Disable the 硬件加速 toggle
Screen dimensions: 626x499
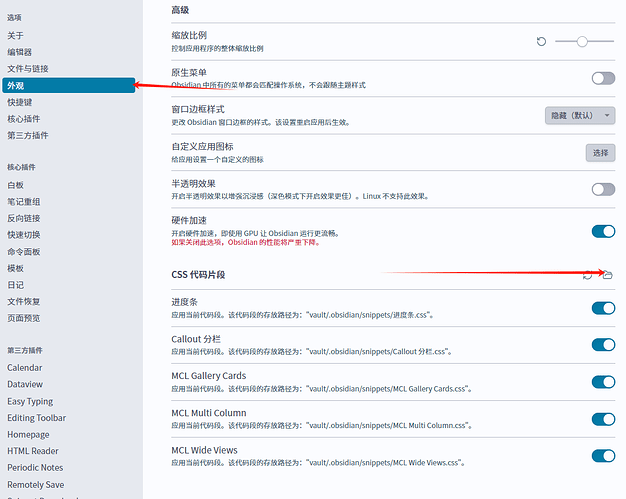(x=603, y=231)
